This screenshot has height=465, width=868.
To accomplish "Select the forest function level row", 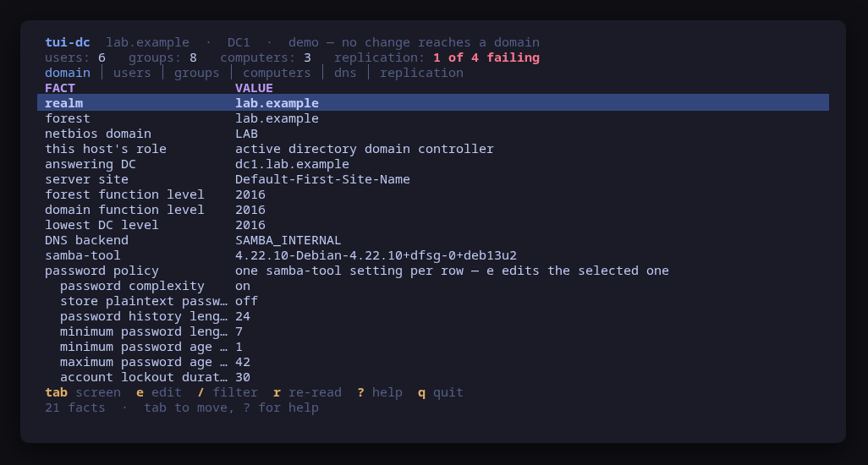I will pos(433,194).
